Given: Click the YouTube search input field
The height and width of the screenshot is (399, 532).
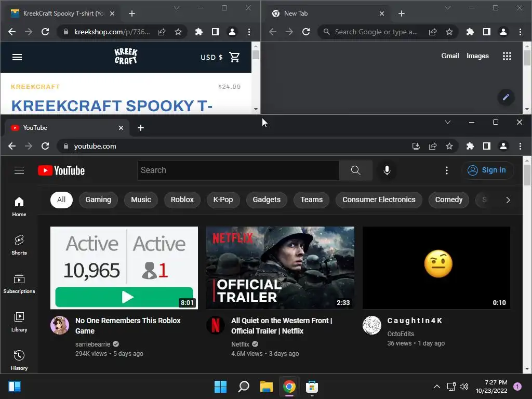Looking at the screenshot, I should click(238, 170).
